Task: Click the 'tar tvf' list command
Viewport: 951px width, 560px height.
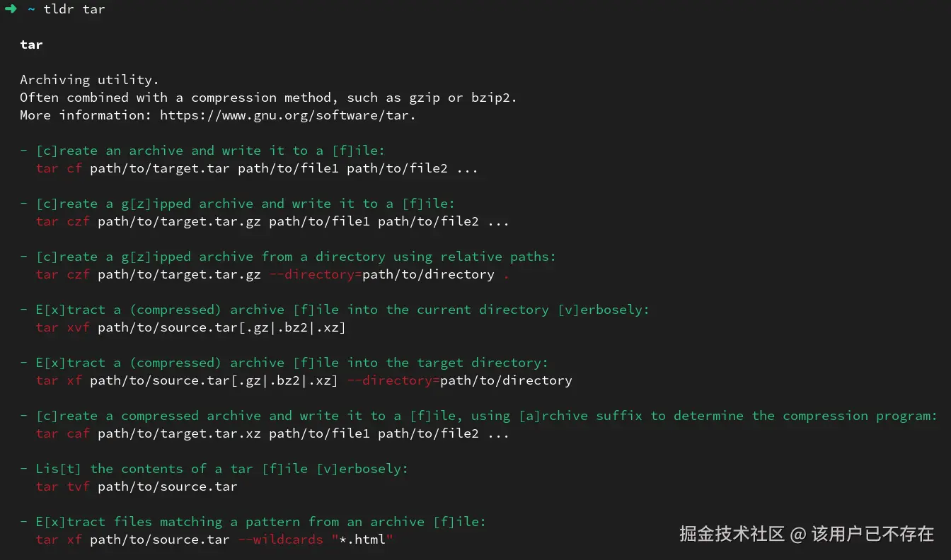Action: (62, 486)
